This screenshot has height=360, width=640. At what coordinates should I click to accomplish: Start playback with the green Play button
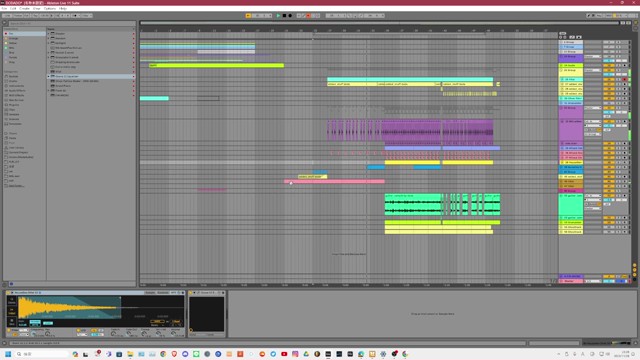click(x=278, y=16)
